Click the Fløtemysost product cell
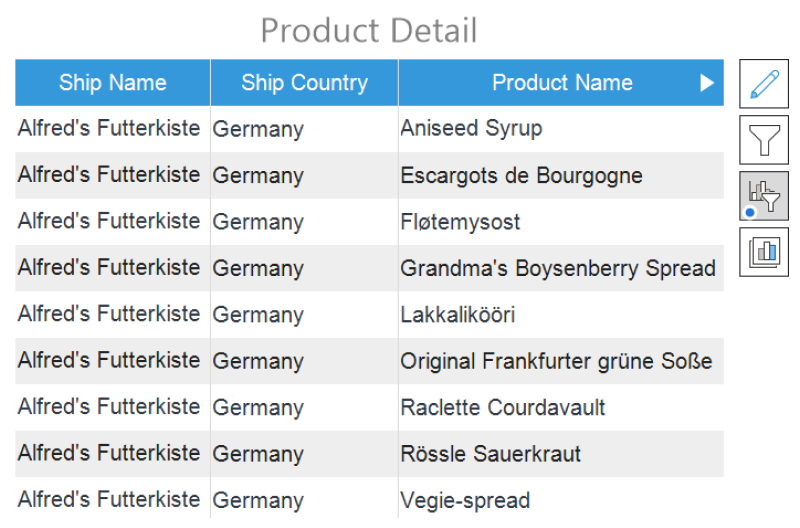The width and height of the screenshot is (800, 528). pos(460,222)
